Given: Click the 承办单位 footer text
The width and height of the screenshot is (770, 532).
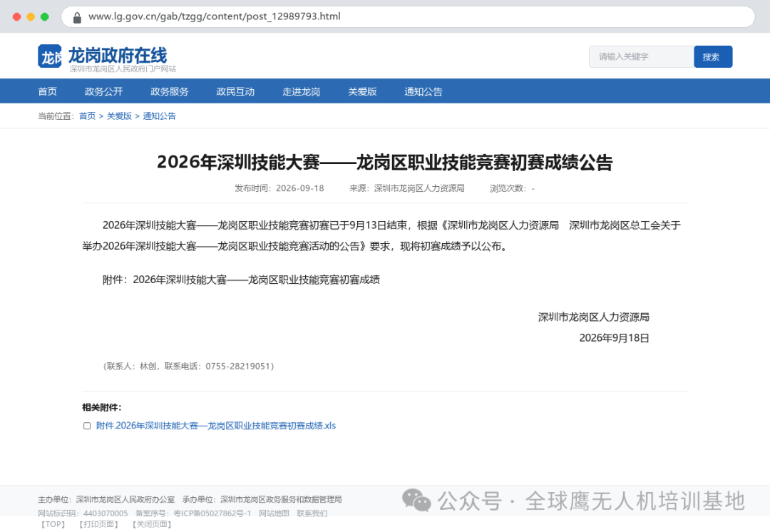Looking at the screenshot, I should 262,499.
